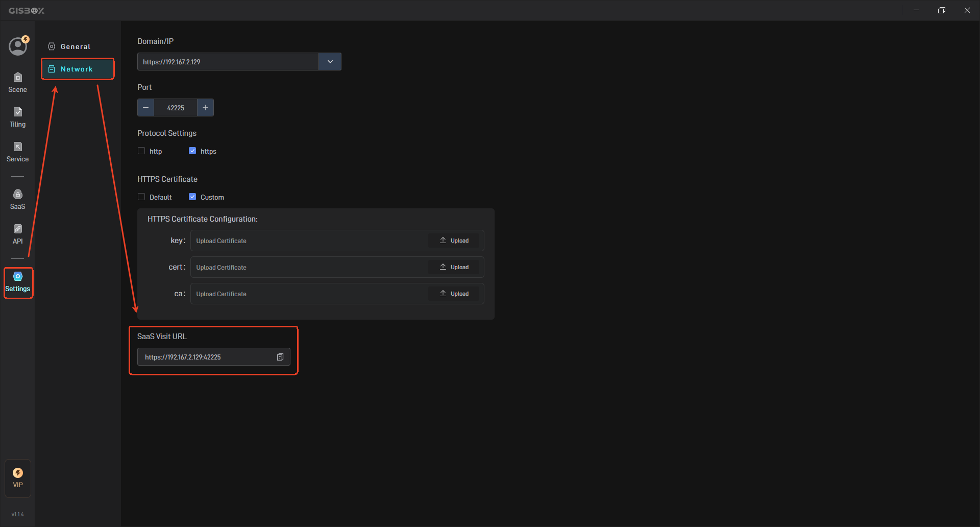Select the Default HTTPS certificate option
The width and height of the screenshot is (980, 527).
tap(141, 197)
